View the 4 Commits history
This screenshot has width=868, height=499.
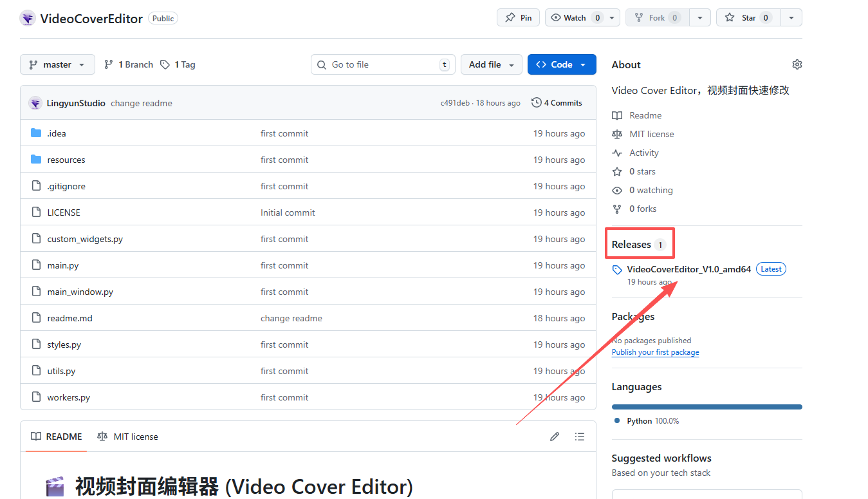pyautogui.click(x=557, y=103)
